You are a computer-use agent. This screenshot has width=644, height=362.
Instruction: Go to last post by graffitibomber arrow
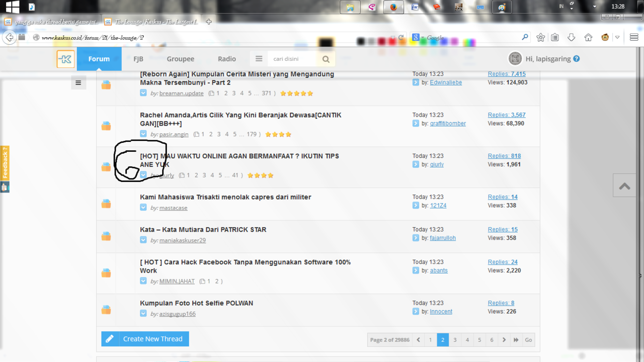416,124
